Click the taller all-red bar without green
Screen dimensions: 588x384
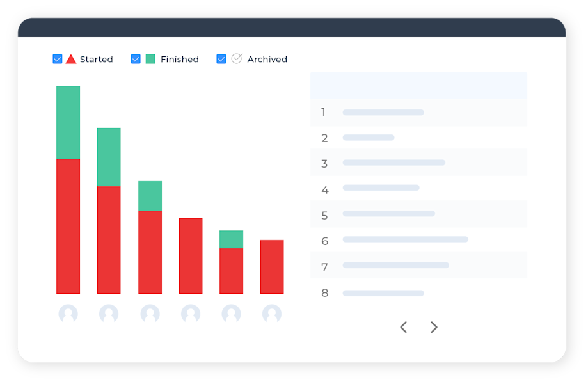point(191,256)
